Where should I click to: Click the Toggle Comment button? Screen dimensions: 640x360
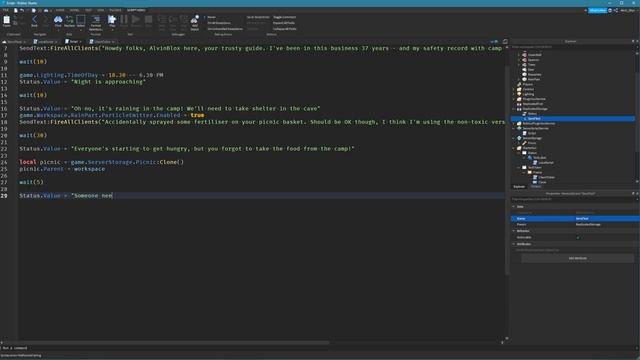[284, 17]
